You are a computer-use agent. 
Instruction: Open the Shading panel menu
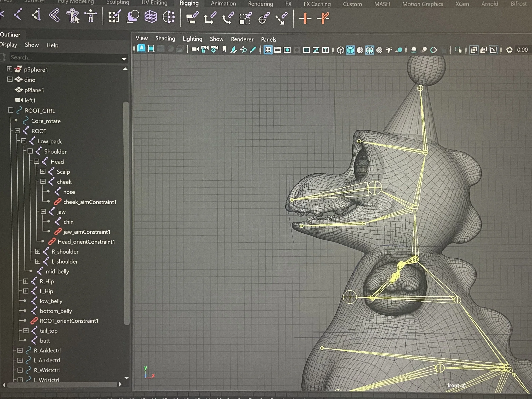point(165,39)
